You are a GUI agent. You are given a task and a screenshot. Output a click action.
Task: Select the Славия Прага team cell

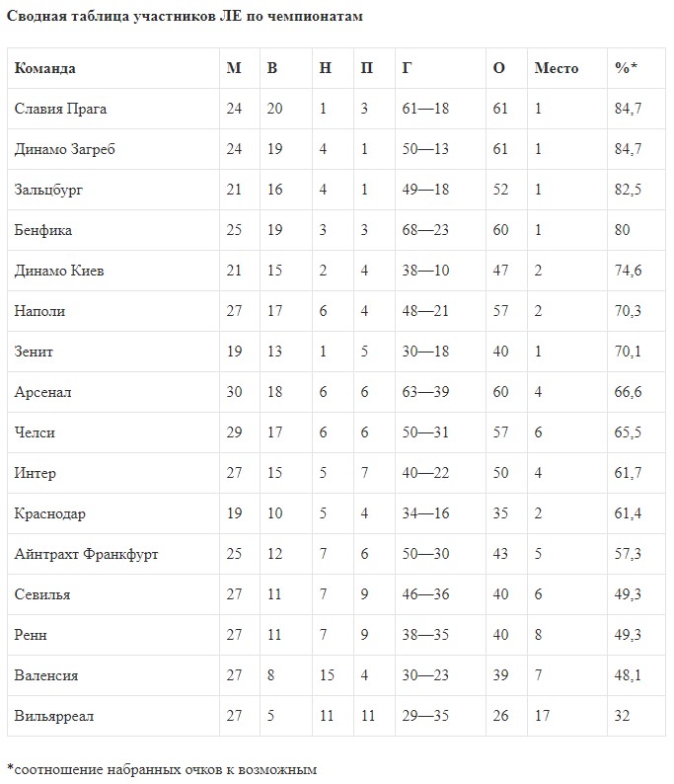60,109
